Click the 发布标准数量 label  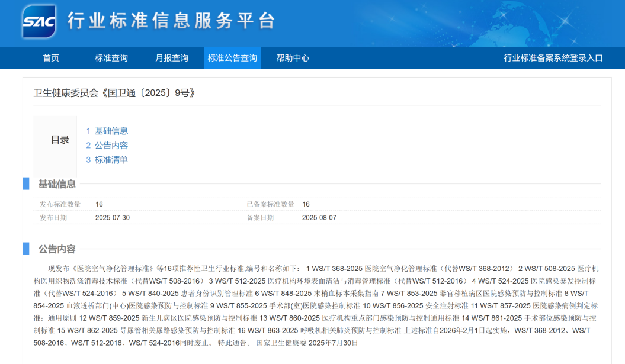60,204
